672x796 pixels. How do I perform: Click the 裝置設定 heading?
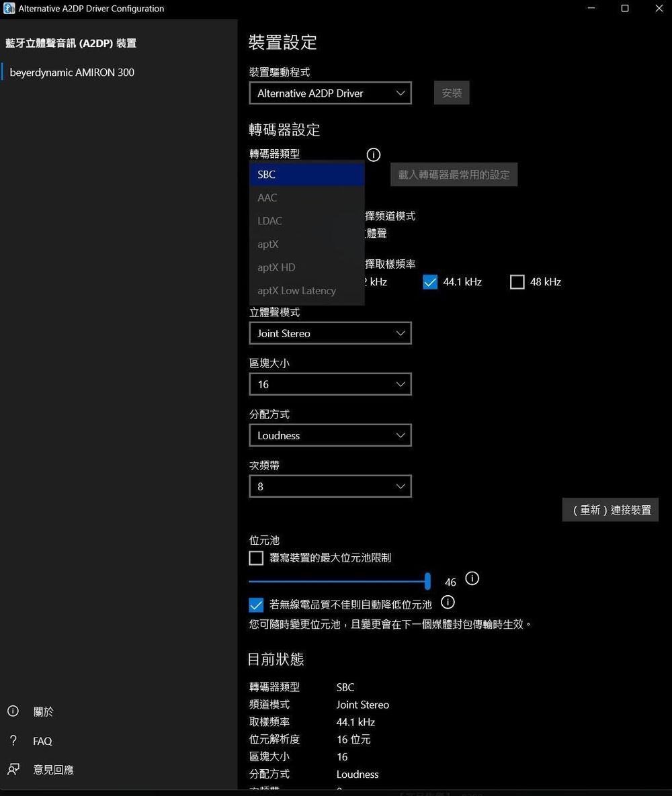(x=283, y=42)
